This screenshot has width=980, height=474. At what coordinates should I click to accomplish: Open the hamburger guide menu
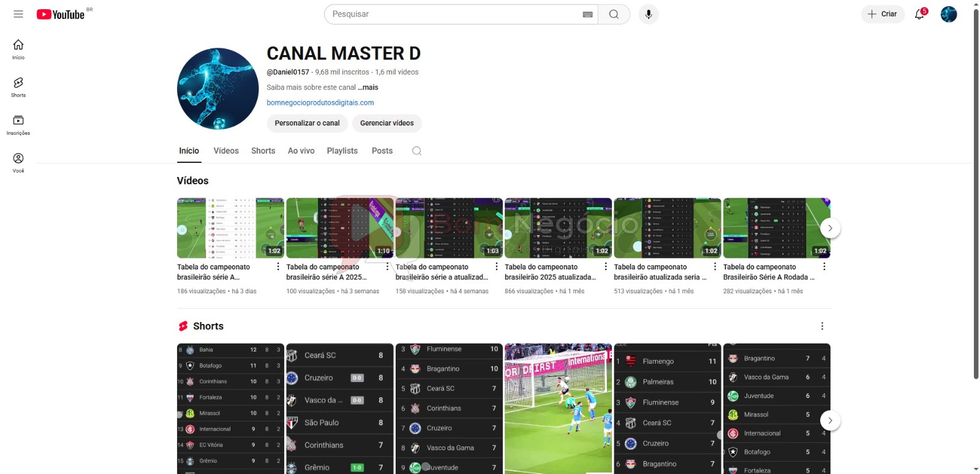click(18, 14)
